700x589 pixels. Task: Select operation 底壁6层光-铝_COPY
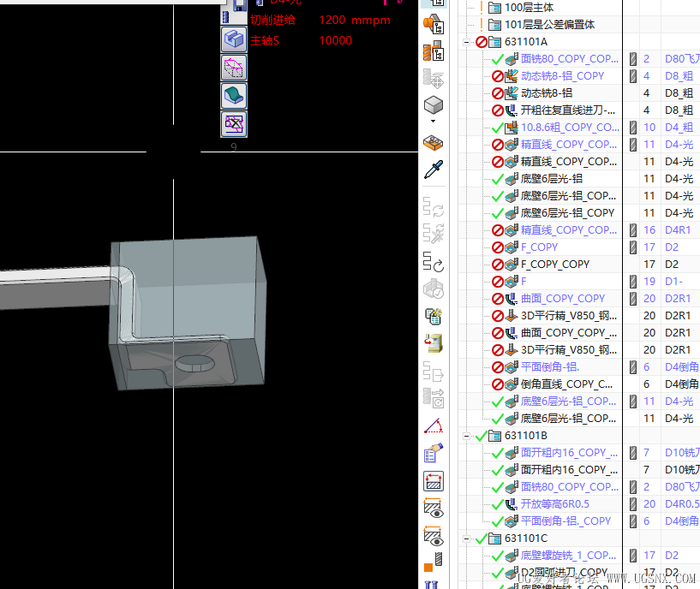[x=567, y=213]
